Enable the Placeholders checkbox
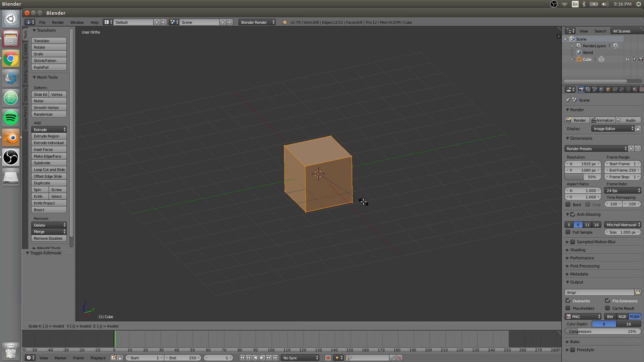This screenshot has height=362, width=644. 568,308
